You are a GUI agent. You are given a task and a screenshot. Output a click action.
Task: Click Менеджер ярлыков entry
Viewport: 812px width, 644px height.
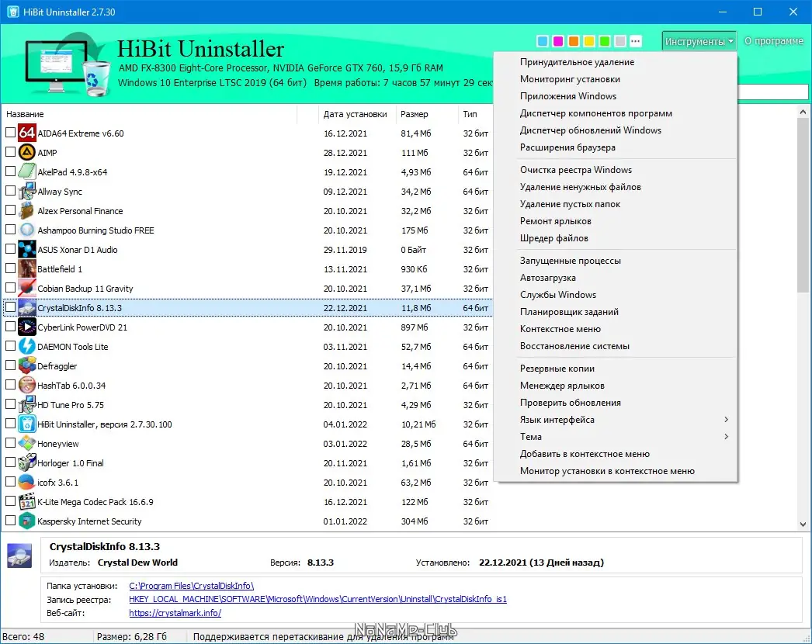tap(616, 385)
